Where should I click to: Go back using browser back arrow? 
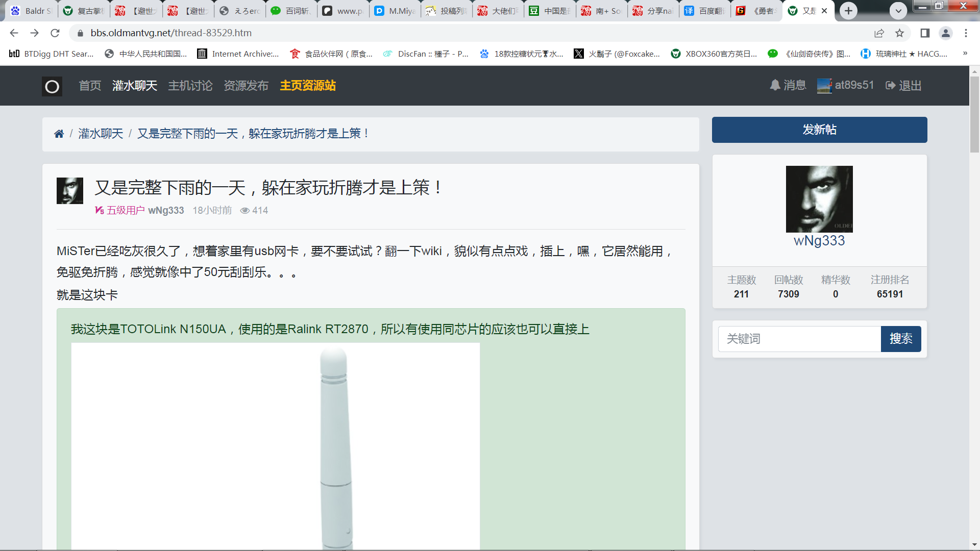point(14,33)
